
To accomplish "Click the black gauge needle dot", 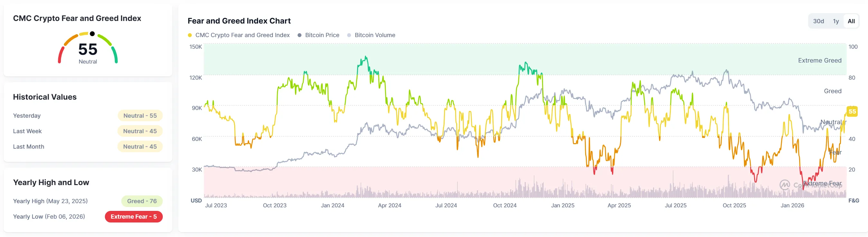I will pos(92,34).
